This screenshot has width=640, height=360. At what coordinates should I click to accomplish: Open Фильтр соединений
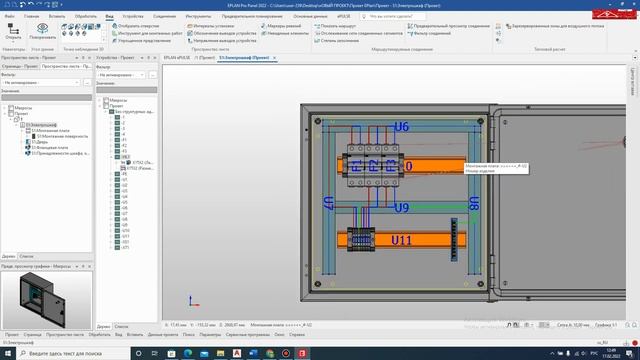tap(429, 33)
